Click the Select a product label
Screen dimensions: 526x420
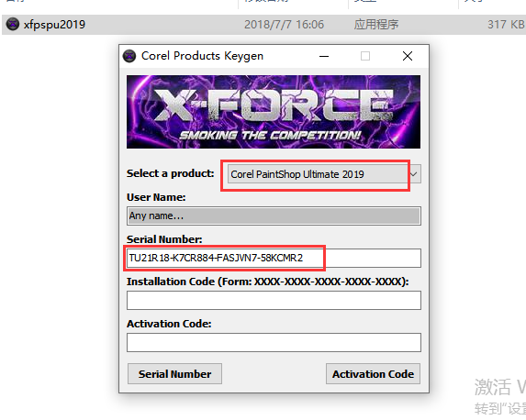click(171, 173)
